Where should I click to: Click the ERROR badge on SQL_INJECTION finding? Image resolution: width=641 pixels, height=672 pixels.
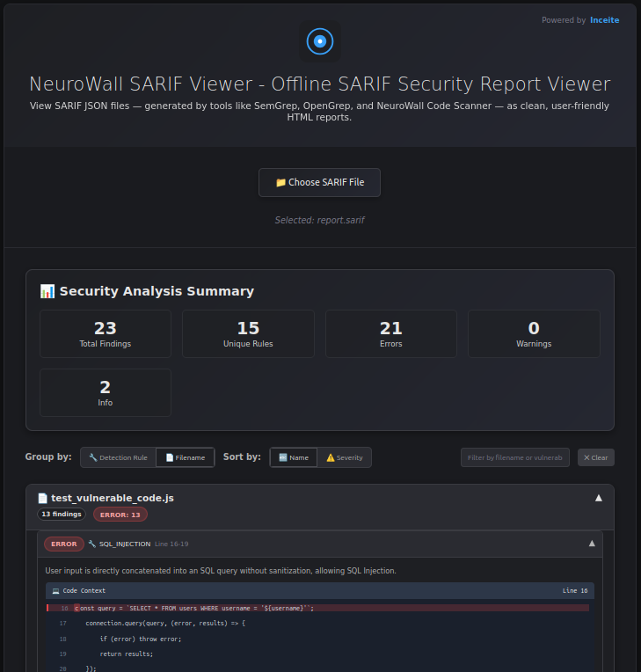point(64,544)
